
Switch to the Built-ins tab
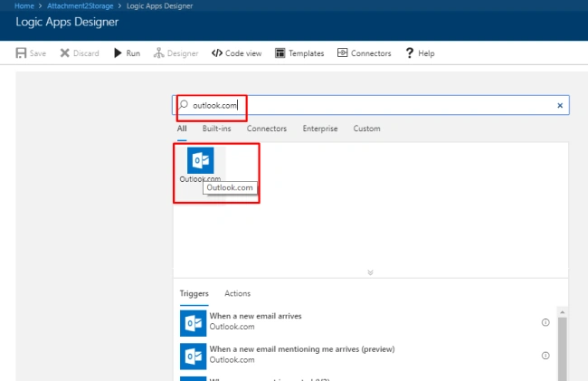point(217,129)
